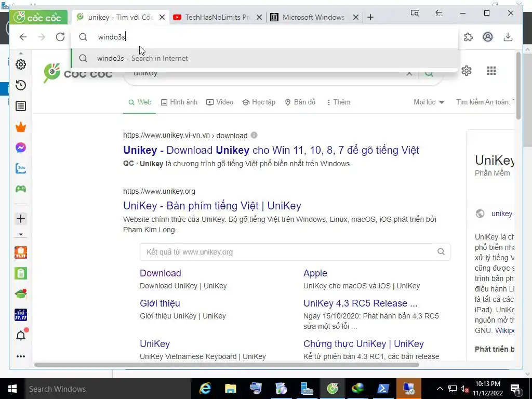
Task: Select the Hình ảnh images tab
Action: click(179, 102)
